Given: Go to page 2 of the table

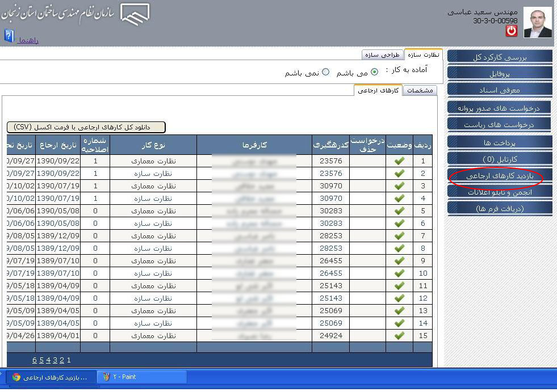Looking at the screenshot, I should tap(62, 360).
